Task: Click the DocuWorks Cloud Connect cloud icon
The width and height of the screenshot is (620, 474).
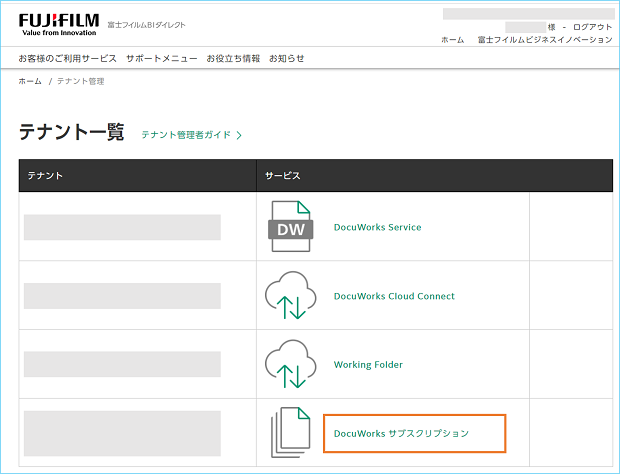Action: click(x=291, y=295)
